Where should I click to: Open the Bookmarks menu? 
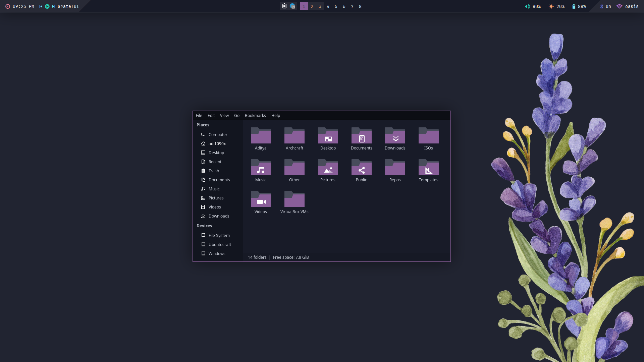coord(255,115)
